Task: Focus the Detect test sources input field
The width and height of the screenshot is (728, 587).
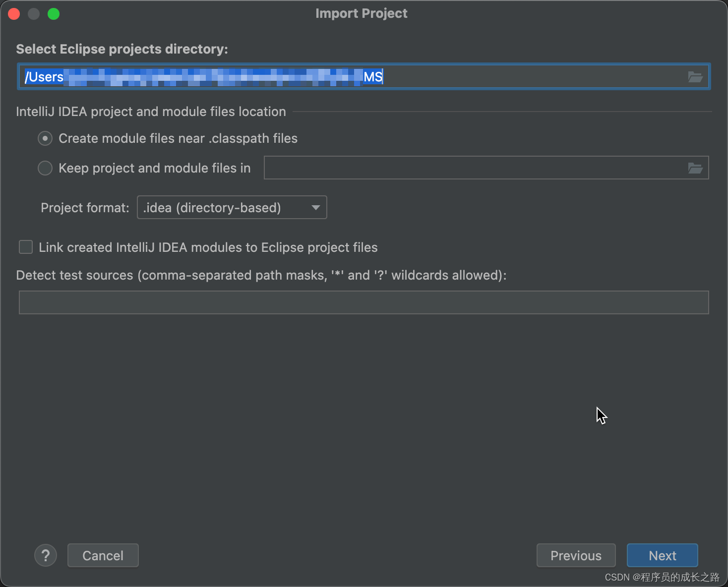Action: [364, 302]
